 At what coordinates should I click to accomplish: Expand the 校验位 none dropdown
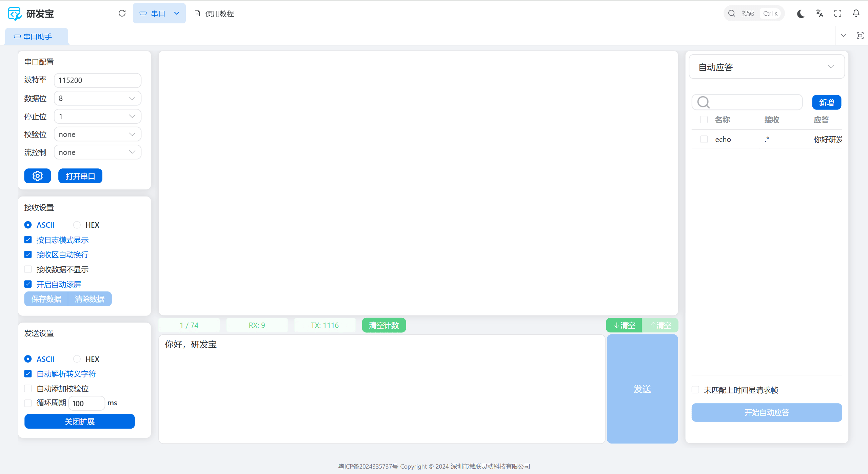[98, 135]
